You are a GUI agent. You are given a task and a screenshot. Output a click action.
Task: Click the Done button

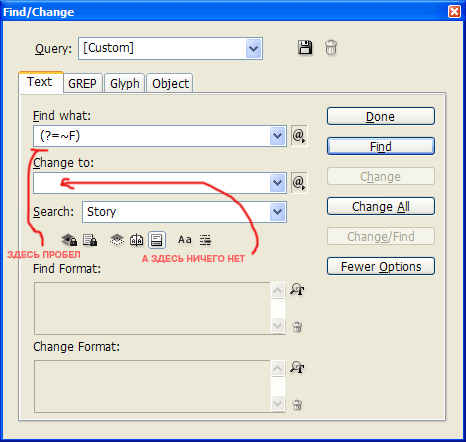tap(381, 116)
